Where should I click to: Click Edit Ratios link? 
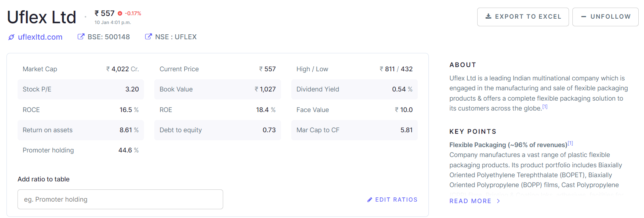pos(396,200)
